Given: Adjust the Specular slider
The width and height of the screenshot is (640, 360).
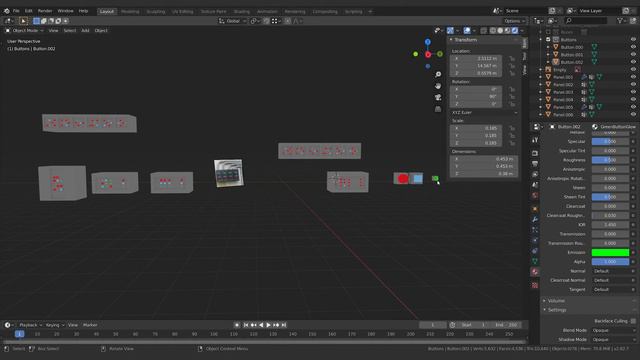Looking at the screenshot, I should (610, 141).
